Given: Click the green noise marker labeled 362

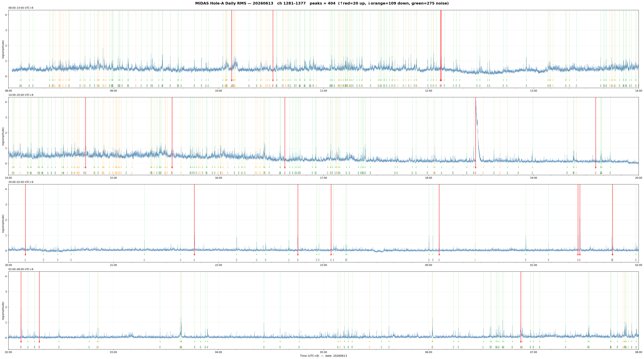Looking at the screenshot, I should 264,341.
